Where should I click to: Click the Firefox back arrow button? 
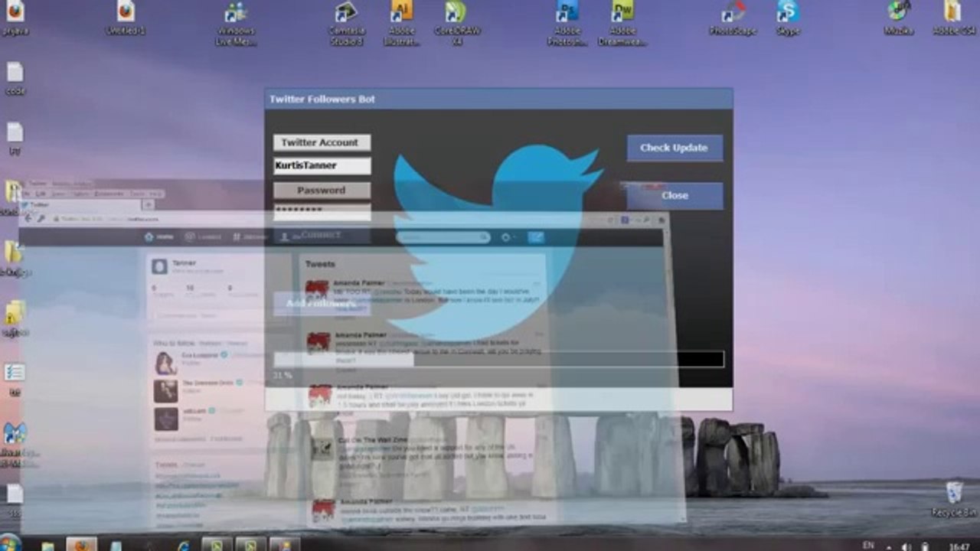point(28,219)
